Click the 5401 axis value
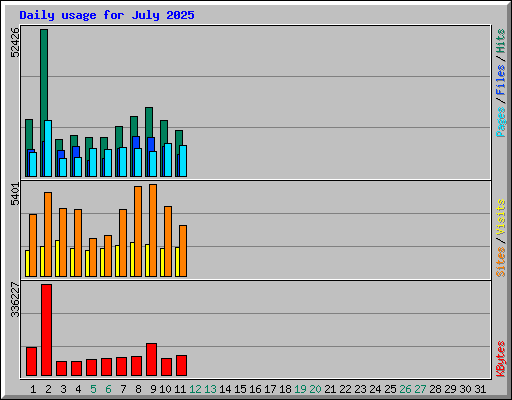Viewport: 512px width, 400px height. pos(15,194)
